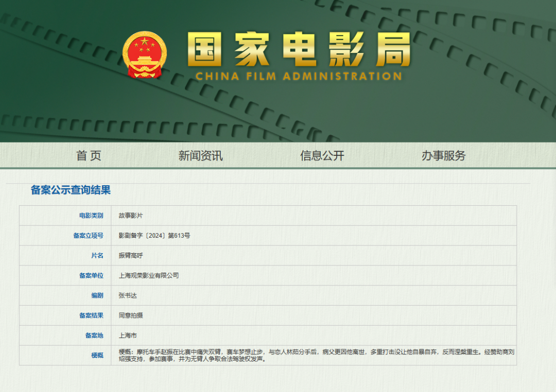
Task: Click the 梗概 row label
Action: click(x=97, y=355)
